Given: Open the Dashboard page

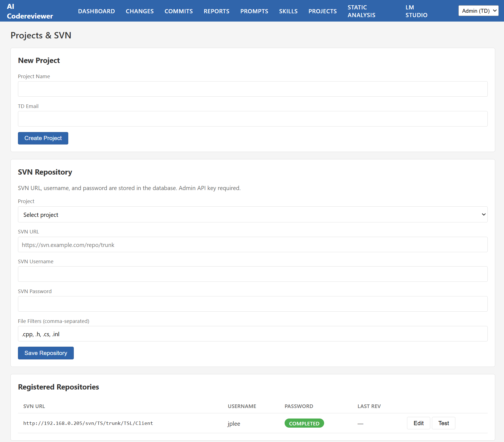Looking at the screenshot, I should point(96,11).
